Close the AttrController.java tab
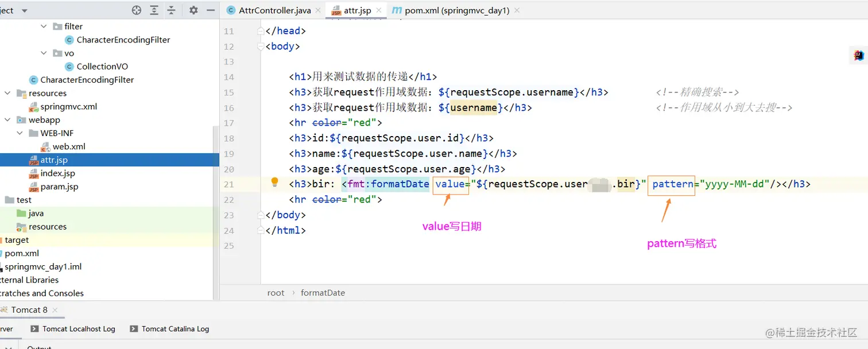Screen dimensions: 868x349 [x=318, y=10]
